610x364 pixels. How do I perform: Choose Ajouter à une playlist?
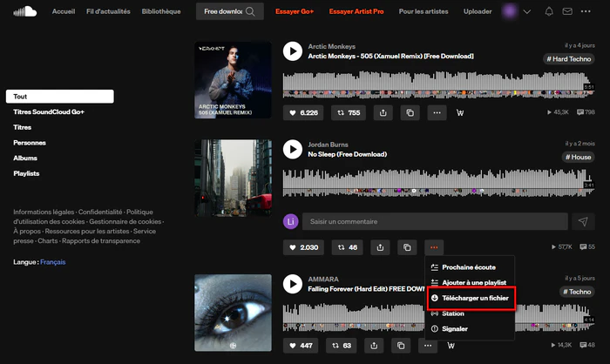(470, 282)
